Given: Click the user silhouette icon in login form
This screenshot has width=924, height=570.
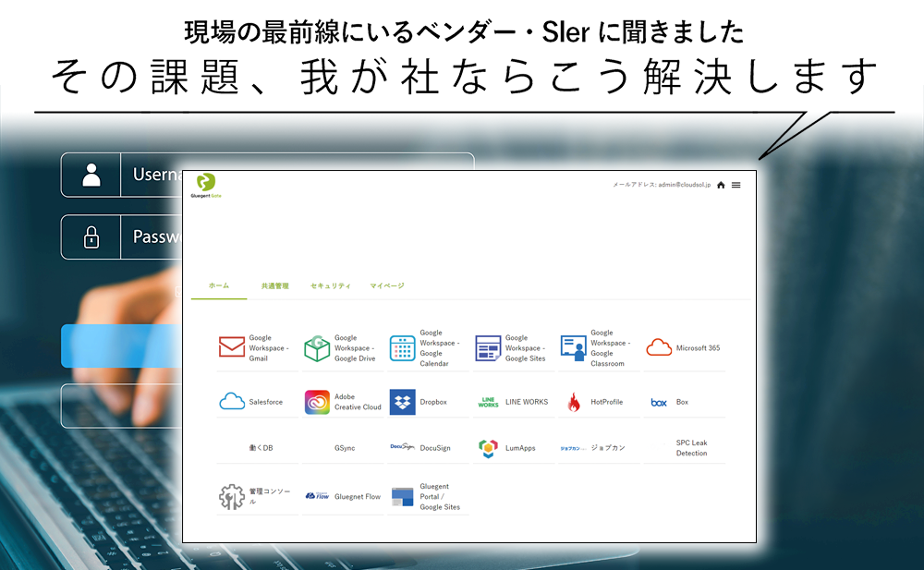Looking at the screenshot, I should click(91, 176).
